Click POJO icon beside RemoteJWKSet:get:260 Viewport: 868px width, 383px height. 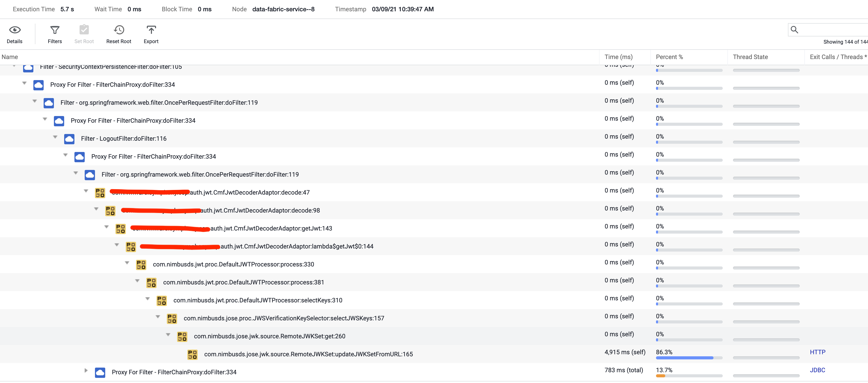click(182, 337)
